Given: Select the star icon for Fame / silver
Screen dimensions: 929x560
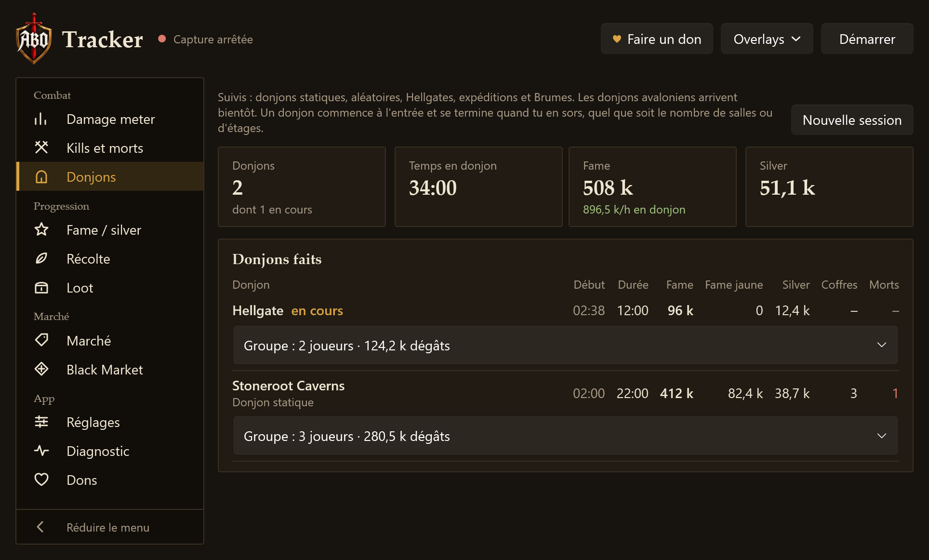Looking at the screenshot, I should 41,229.
